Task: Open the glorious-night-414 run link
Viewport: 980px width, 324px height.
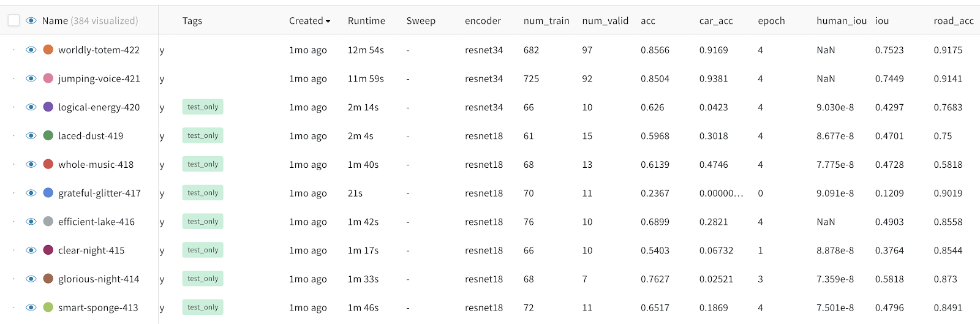Action: (99, 279)
